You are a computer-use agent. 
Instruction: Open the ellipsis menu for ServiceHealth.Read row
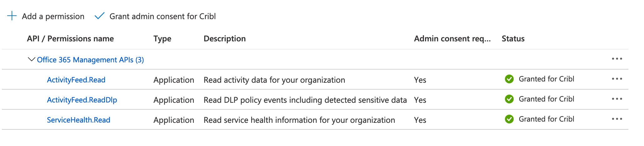(x=617, y=119)
